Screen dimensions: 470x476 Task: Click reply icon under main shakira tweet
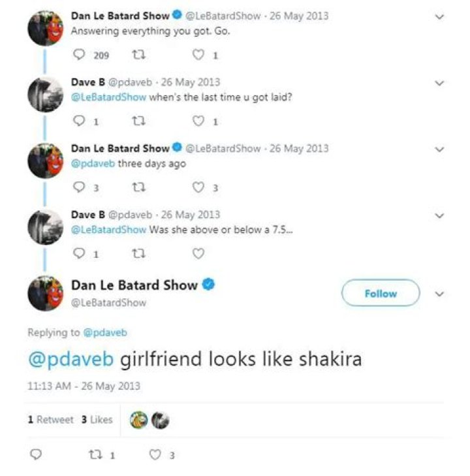(36, 455)
